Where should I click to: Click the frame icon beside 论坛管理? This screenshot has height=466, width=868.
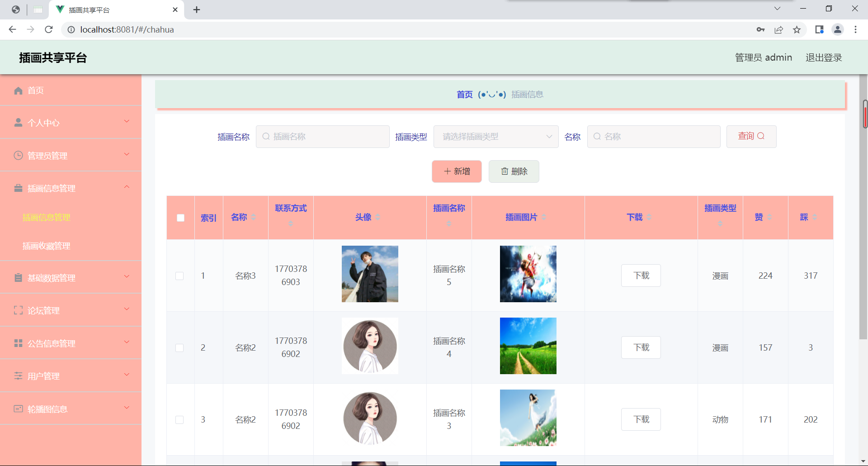coord(18,310)
